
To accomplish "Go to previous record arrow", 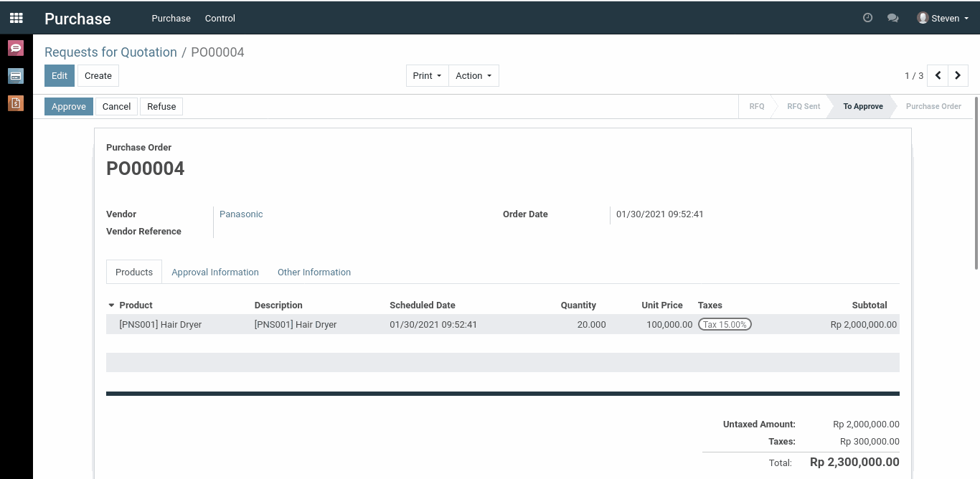I will (x=938, y=75).
